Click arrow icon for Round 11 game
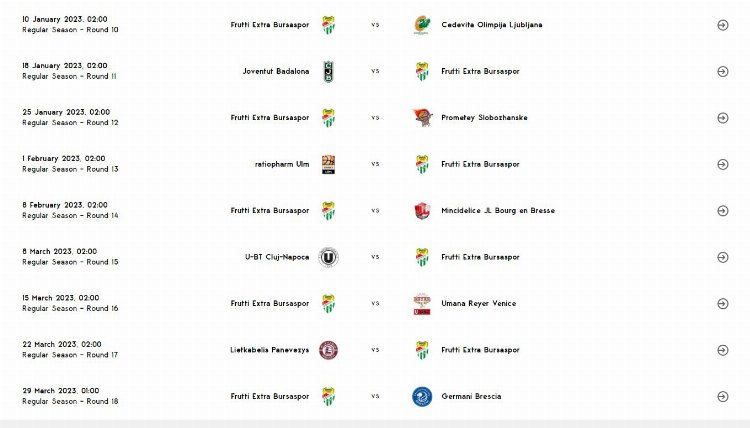Viewport: 750px width, 428px height. [x=722, y=71]
